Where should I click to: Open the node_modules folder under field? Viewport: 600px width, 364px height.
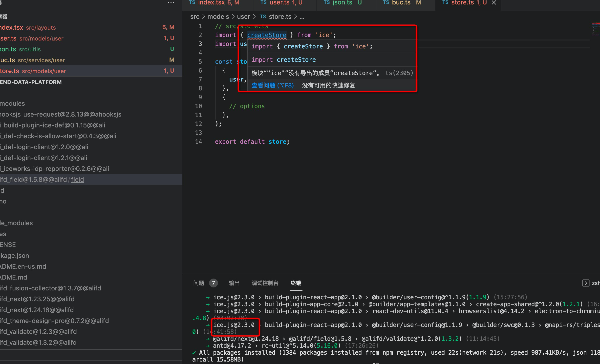point(91,223)
